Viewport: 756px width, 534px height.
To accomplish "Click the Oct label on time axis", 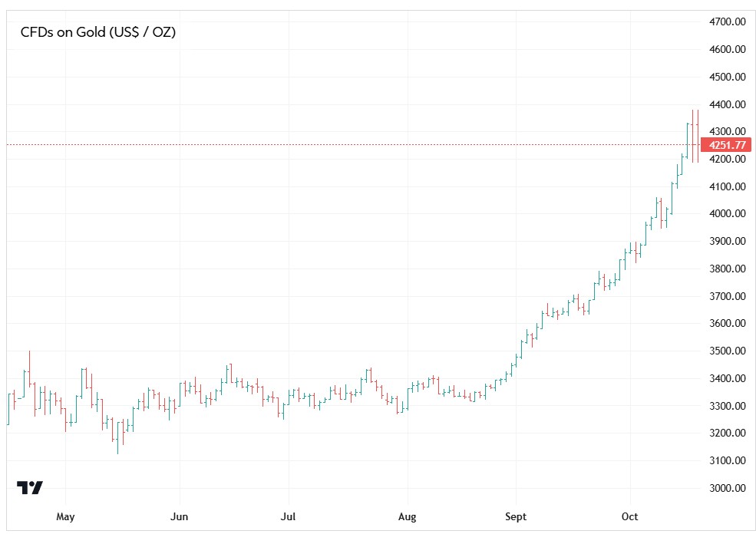I will point(630,516).
